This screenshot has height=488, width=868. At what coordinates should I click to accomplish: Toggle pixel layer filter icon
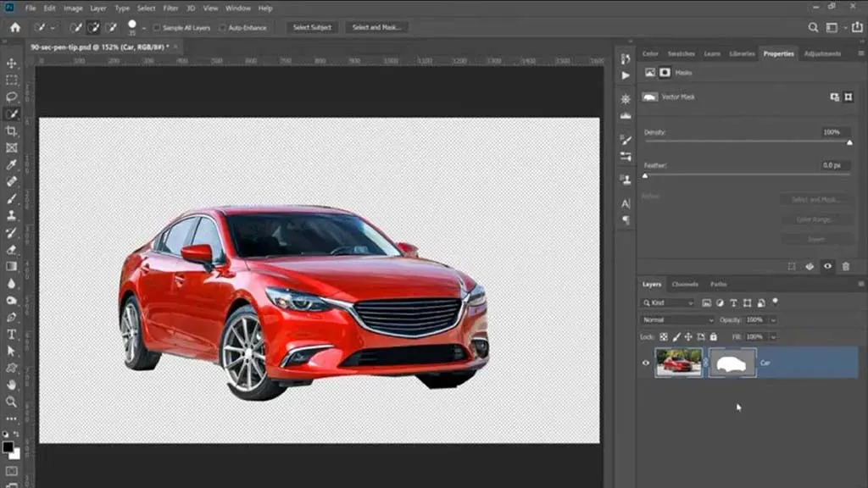pyautogui.click(x=706, y=302)
